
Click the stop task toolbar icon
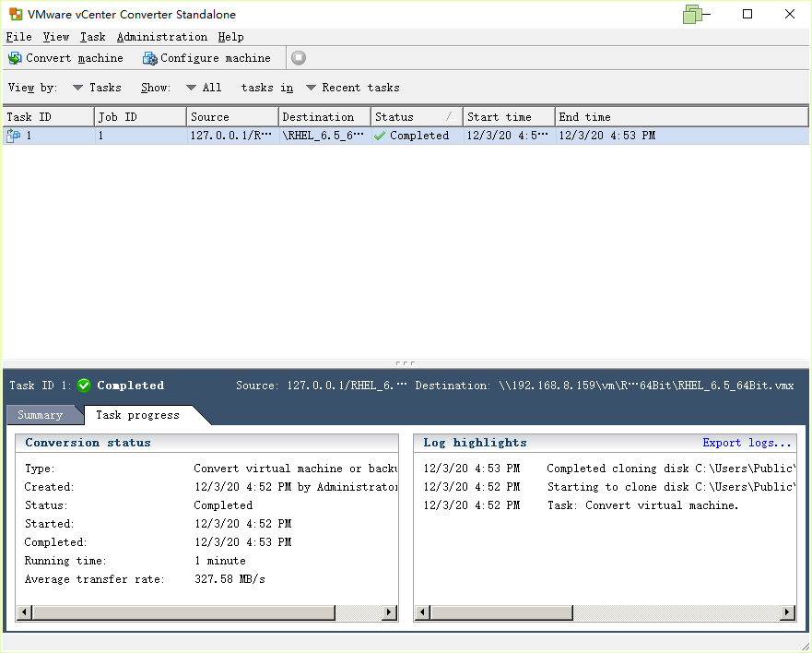[x=299, y=58]
